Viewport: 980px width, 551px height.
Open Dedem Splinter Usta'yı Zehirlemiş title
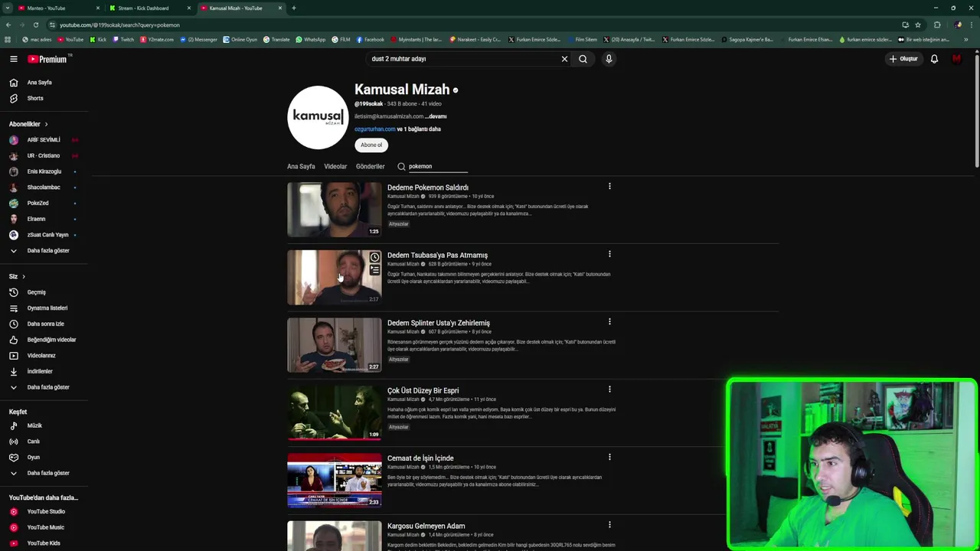click(439, 323)
